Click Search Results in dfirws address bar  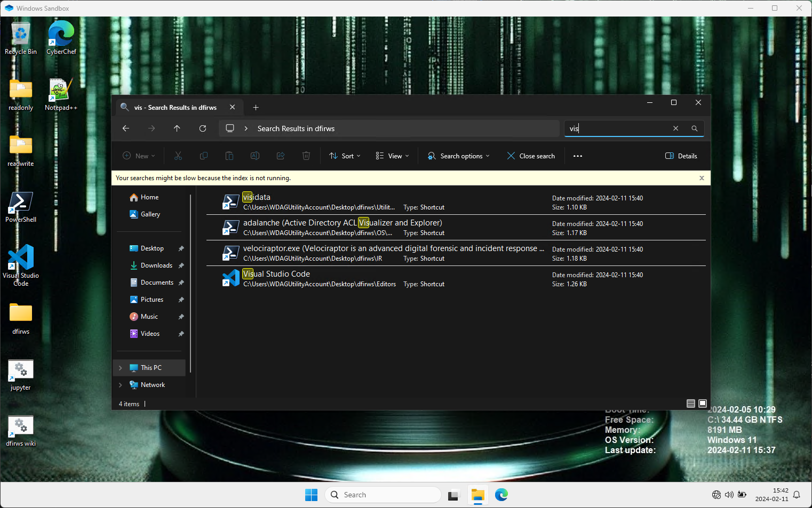tap(296, 128)
